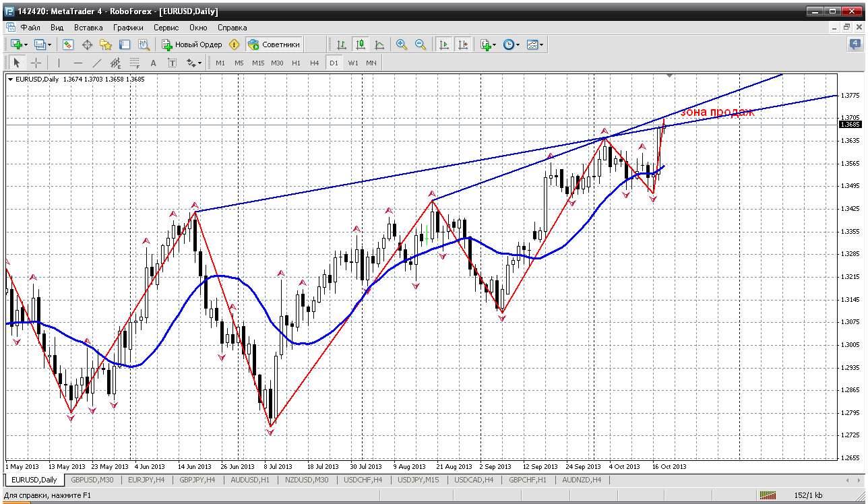Select the Text tool (letter A)

[x=153, y=63]
